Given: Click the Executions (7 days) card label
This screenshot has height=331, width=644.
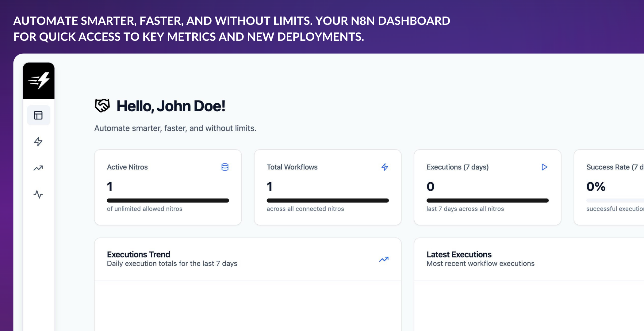Looking at the screenshot, I should coord(457,167).
